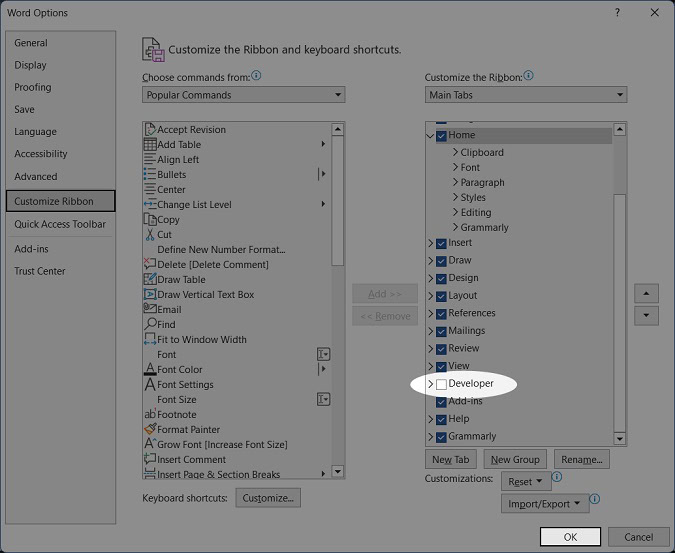Uncheck the Layout tab checkbox
Image resolution: width=675 pixels, height=553 pixels.
tap(441, 297)
